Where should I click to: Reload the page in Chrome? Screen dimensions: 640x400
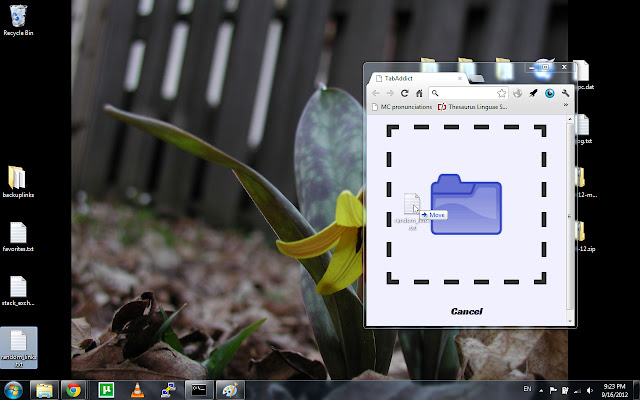click(x=404, y=93)
